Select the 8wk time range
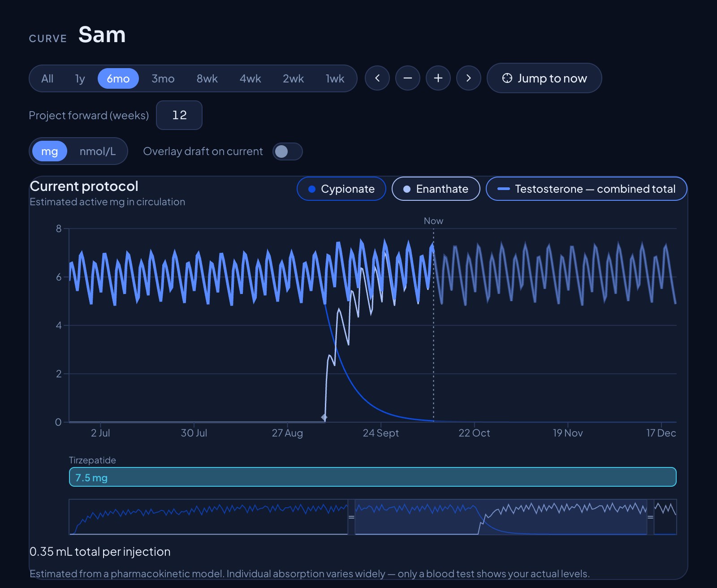 click(207, 78)
